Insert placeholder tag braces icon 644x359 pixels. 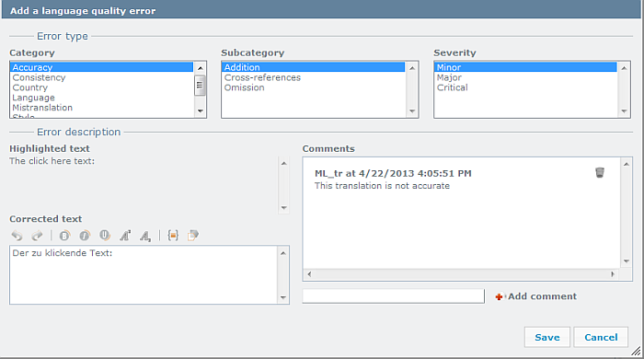pyautogui.click(x=173, y=236)
